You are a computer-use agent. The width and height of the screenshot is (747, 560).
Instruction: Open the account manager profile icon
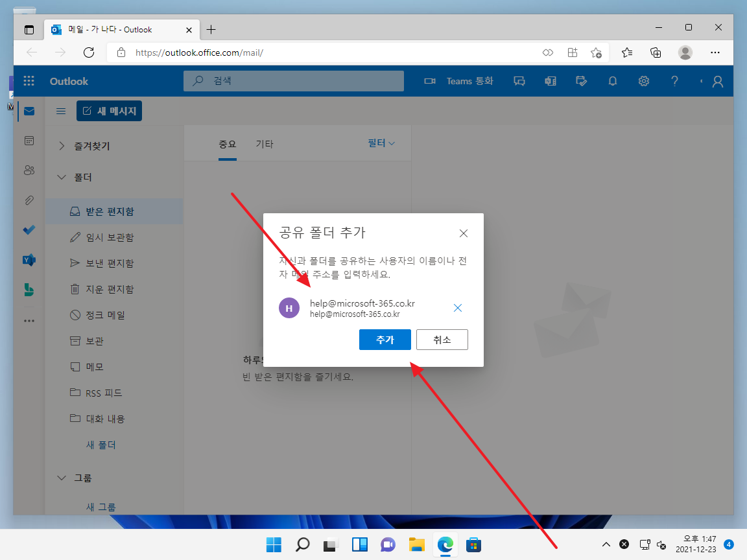(717, 82)
